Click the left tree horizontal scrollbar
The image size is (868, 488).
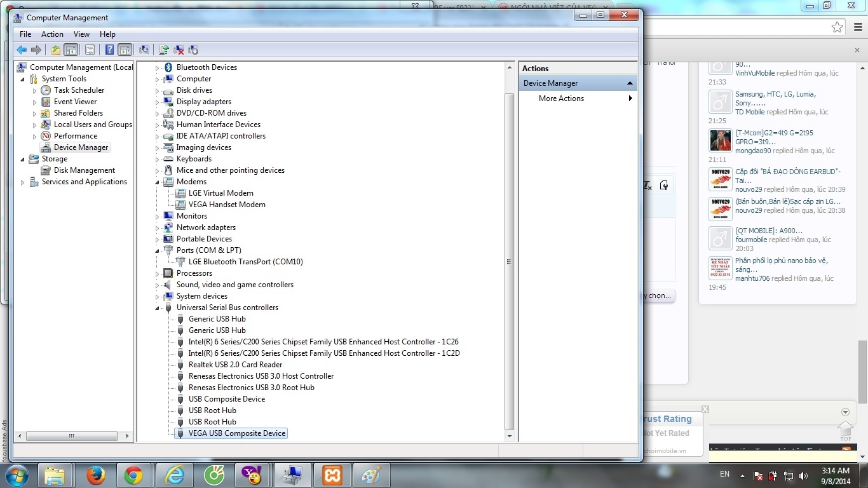click(71, 436)
